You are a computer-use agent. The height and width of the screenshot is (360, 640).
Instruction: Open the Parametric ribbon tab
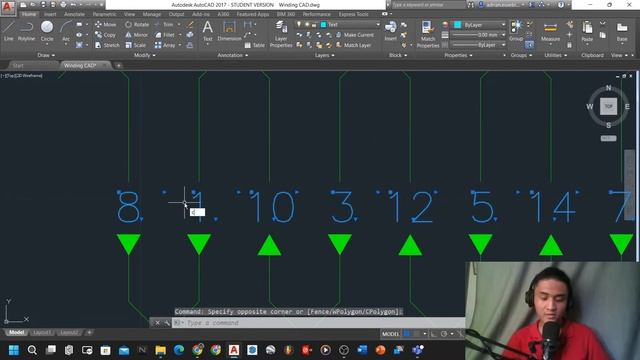104,14
